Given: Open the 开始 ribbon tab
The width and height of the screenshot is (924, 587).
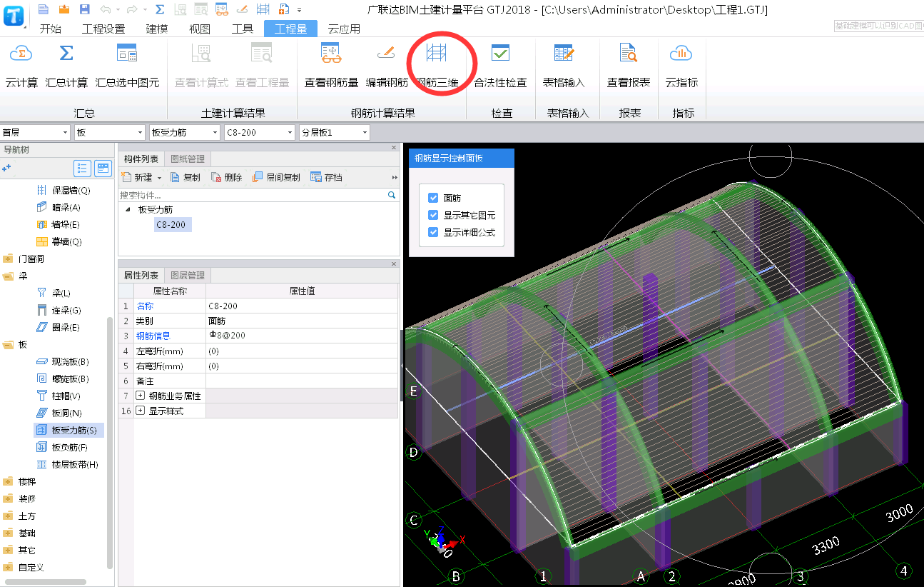Looking at the screenshot, I should (50, 29).
